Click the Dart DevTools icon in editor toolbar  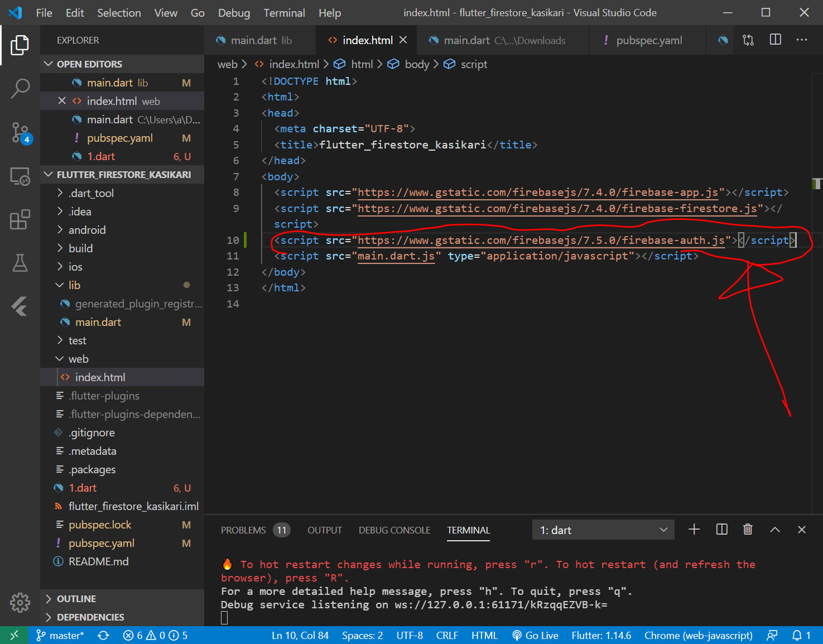click(723, 40)
